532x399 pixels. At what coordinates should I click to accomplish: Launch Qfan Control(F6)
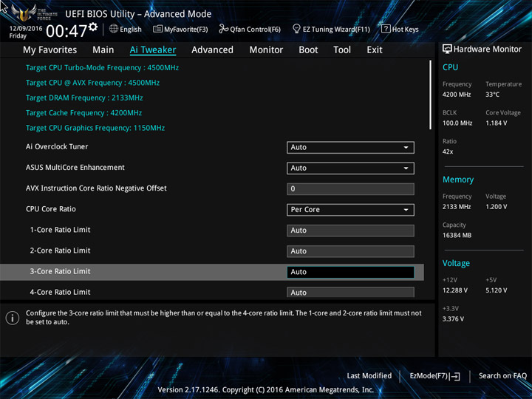tap(250, 29)
